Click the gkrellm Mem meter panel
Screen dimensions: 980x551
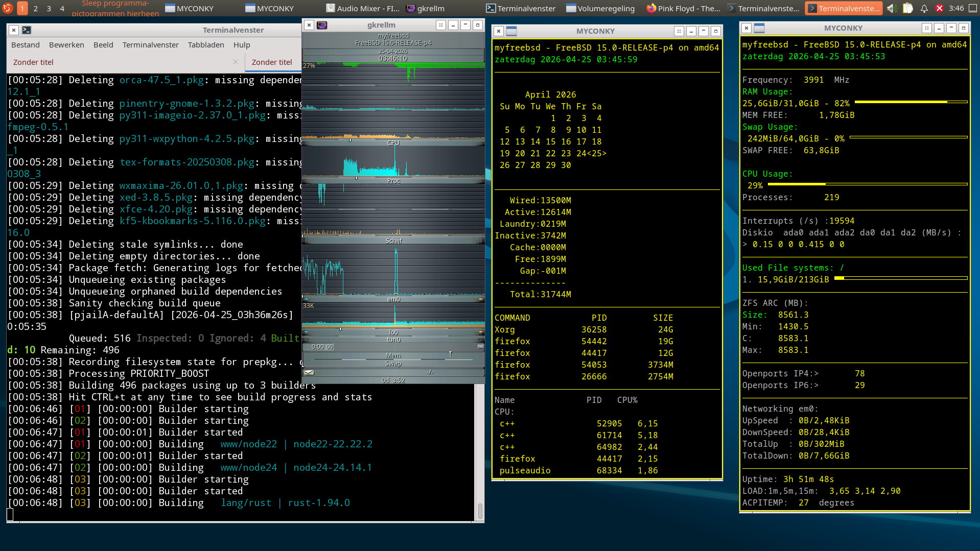pos(393,355)
